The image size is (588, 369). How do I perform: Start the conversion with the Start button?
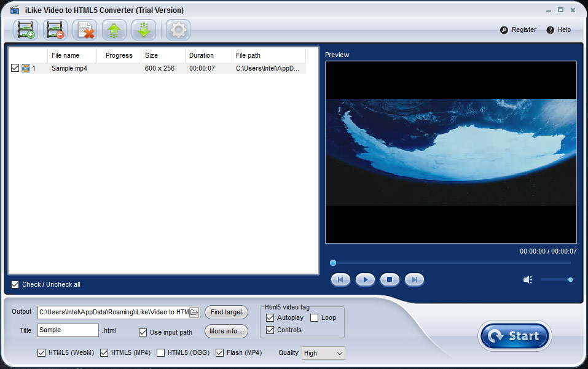pos(514,336)
